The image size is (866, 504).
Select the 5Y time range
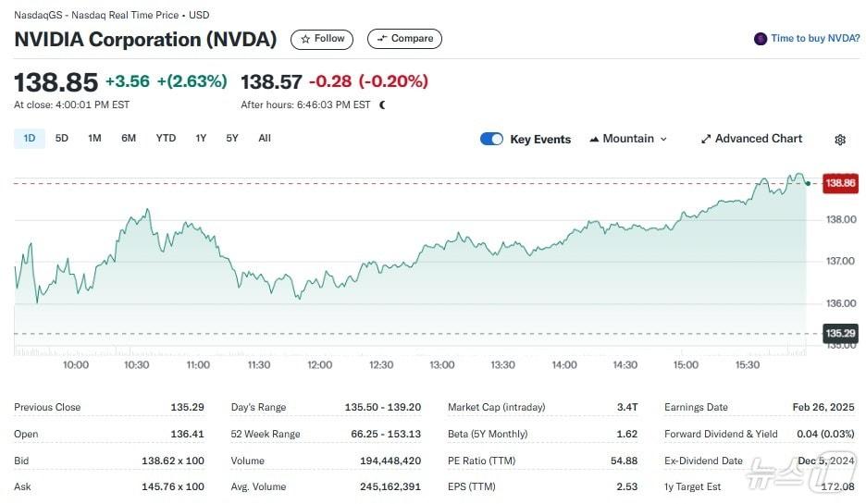click(x=232, y=139)
